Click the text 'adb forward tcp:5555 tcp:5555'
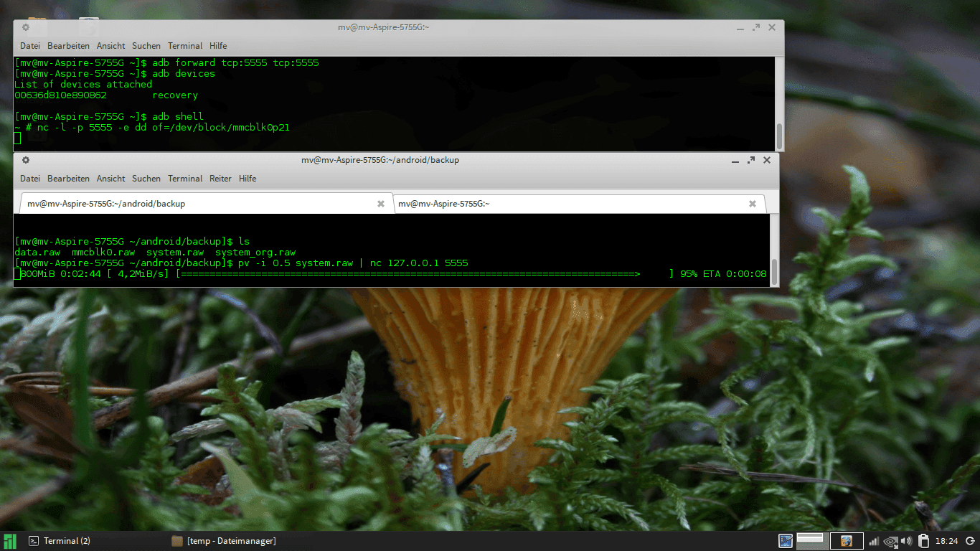This screenshot has height=551, width=980. [x=235, y=63]
